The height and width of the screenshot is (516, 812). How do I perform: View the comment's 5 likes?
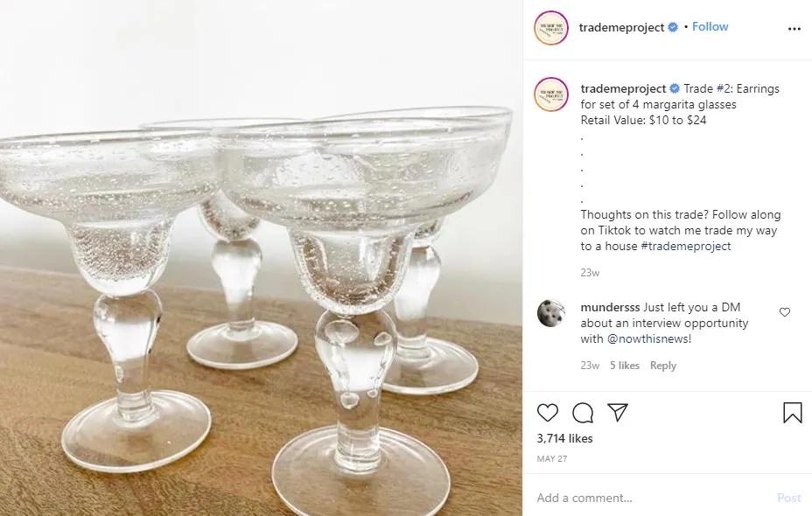click(x=624, y=366)
